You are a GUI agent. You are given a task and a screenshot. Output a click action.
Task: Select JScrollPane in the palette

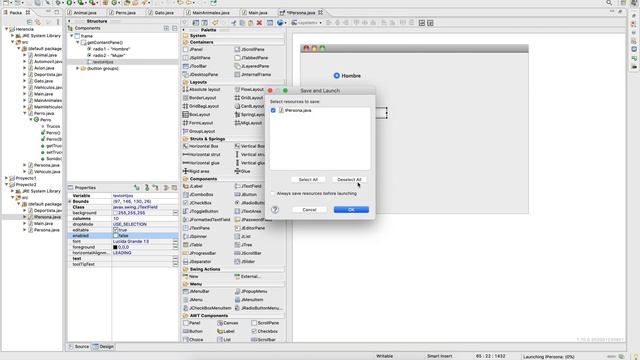click(x=250, y=49)
